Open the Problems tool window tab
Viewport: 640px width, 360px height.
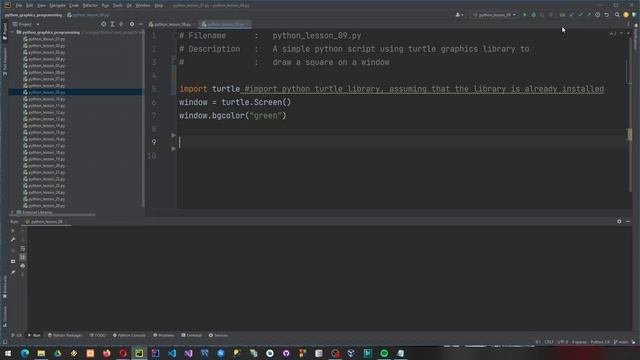click(x=164, y=335)
